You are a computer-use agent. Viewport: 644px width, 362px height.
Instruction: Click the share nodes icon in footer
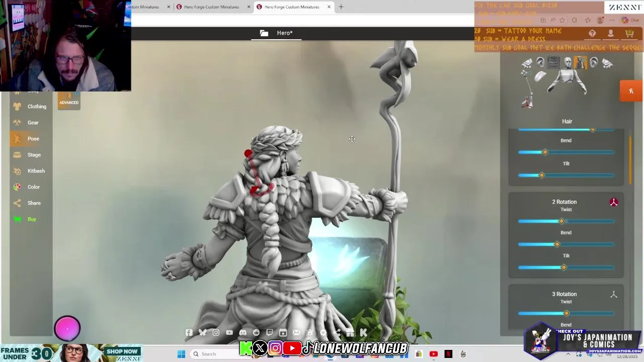tap(337, 332)
